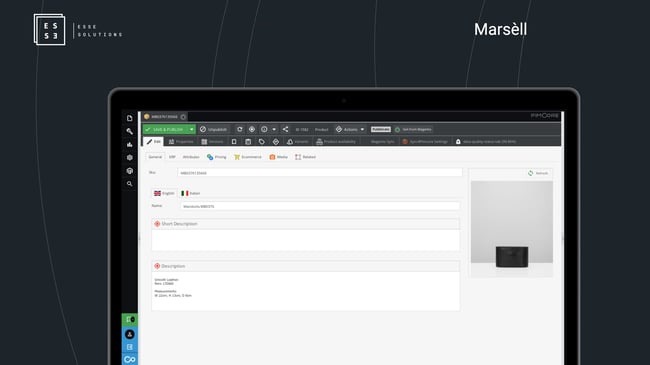This screenshot has height=365, width=650.
Task: Close the open product tab
Action: click(x=183, y=117)
